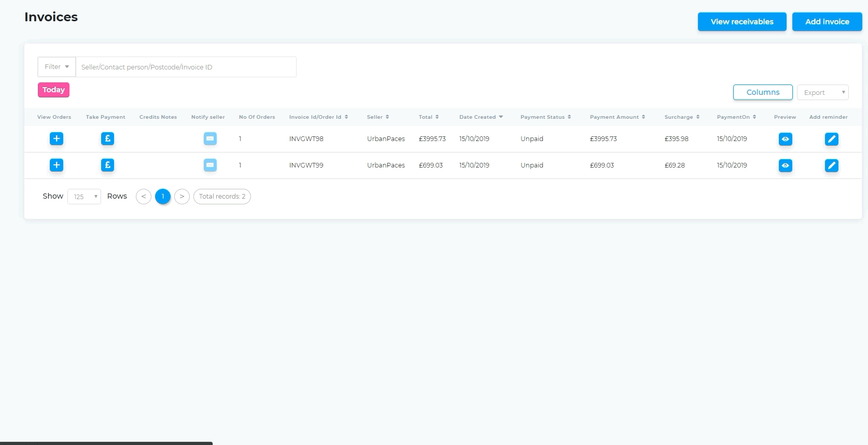Viewport: 868px width, 445px height.
Task: Click Notify seller column header
Action: coord(208,117)
